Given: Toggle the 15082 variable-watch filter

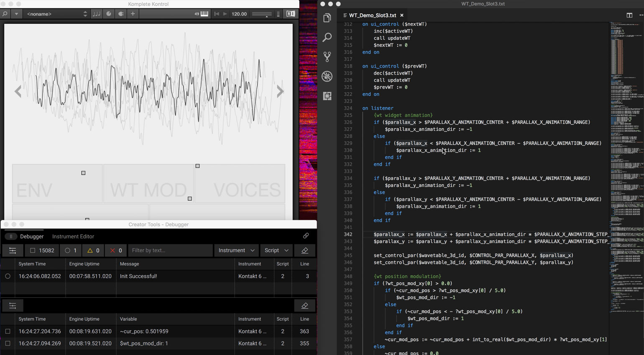Looking at the screenshot, I should point(42,251).
